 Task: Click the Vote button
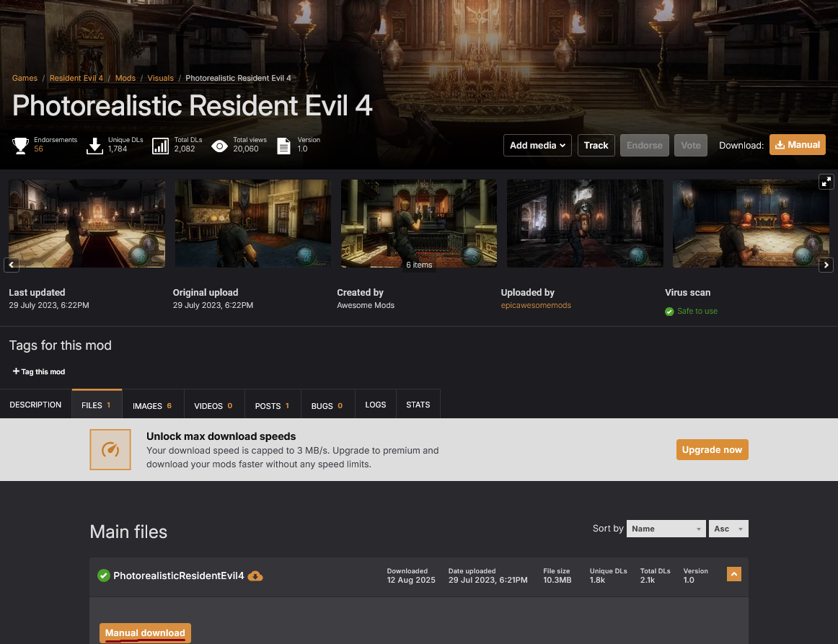click(690, 146)
